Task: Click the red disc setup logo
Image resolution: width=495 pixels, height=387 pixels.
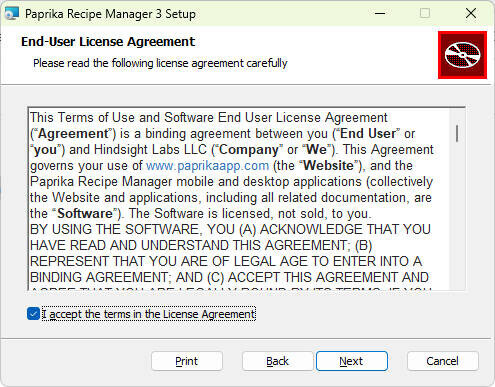Action: tap(462, 55)
